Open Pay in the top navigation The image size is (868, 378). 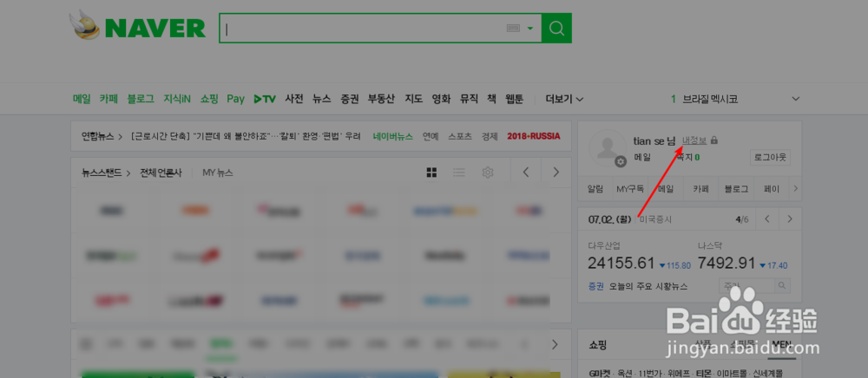point(235,99)
